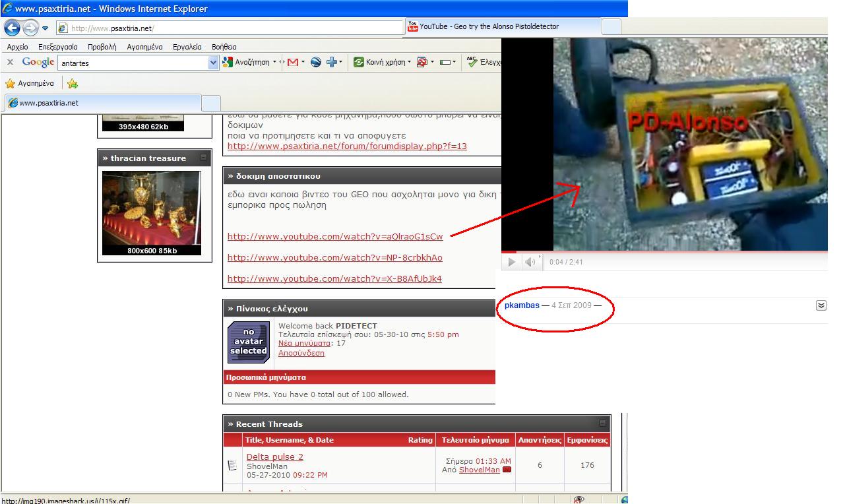This screenshot has width=845, height=504.
Task: Expand the Gmail toolbar dropdown arrow
Action: [303, 62]
